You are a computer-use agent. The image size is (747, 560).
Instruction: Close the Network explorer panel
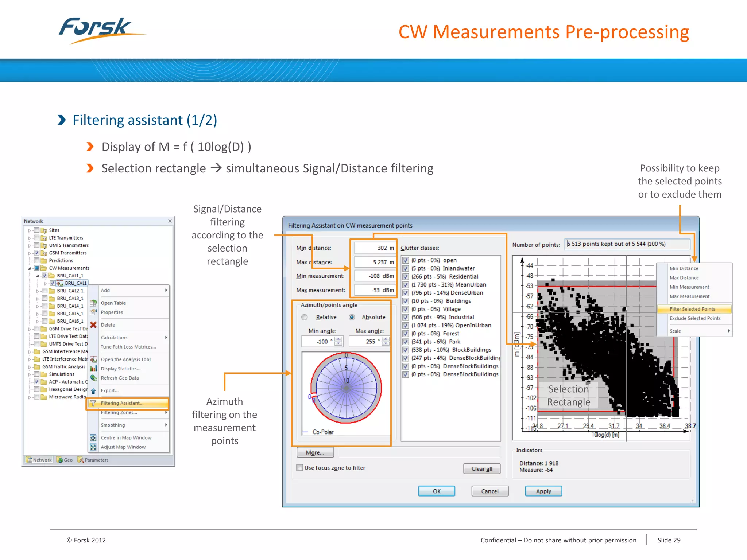170,221
